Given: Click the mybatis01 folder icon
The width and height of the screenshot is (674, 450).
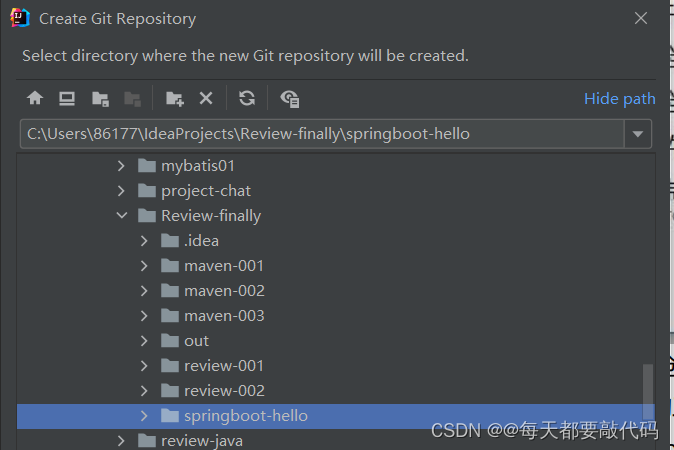Looking at the screenshot, I should (147, 165).
